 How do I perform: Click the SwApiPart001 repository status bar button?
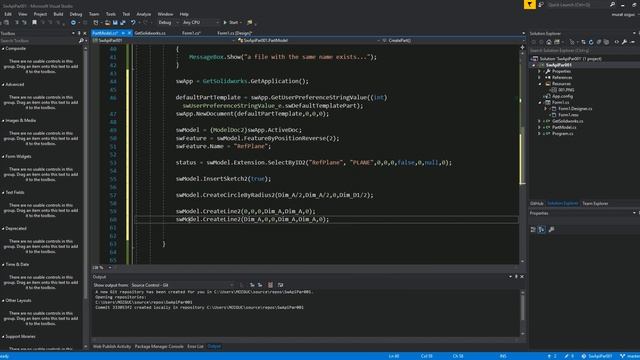pyautogui.click(x=596, y=356)
